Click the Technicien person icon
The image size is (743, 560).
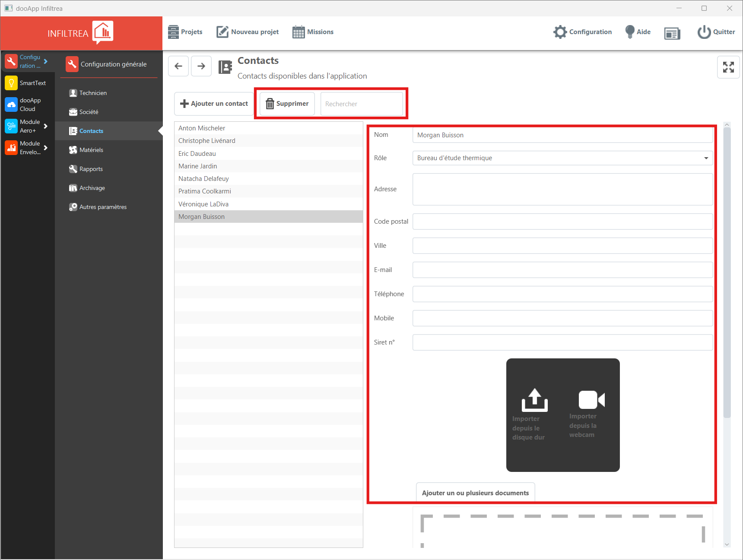73,93
